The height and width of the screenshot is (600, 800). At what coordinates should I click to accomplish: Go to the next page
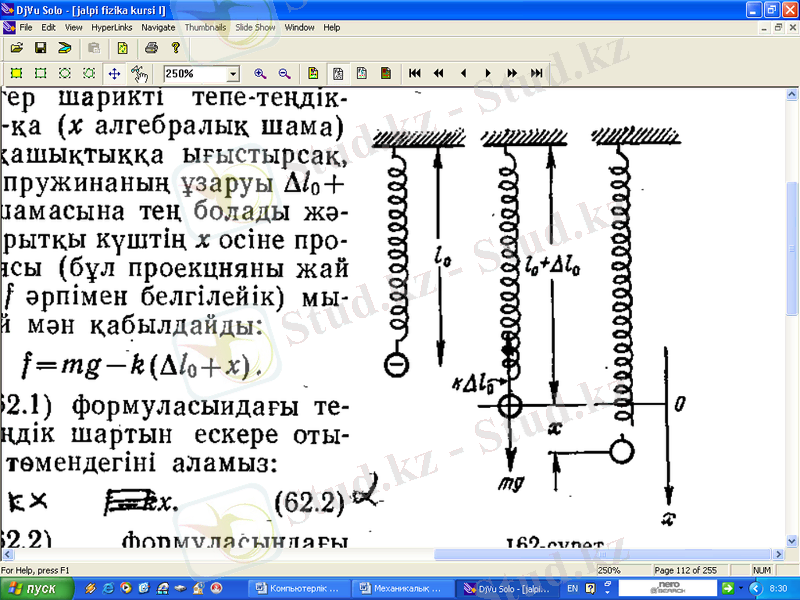pos(488,73)
